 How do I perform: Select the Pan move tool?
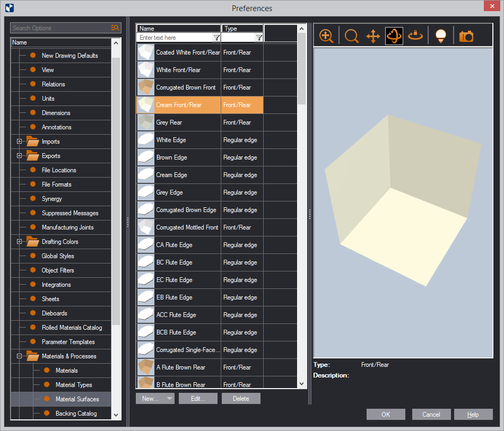point(373,36)
